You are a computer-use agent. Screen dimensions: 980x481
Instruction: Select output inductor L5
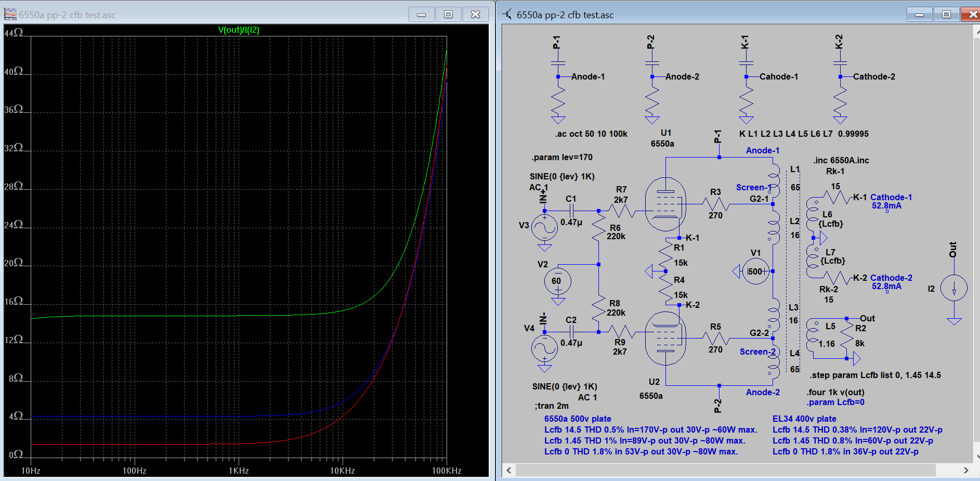pos(811,335)
